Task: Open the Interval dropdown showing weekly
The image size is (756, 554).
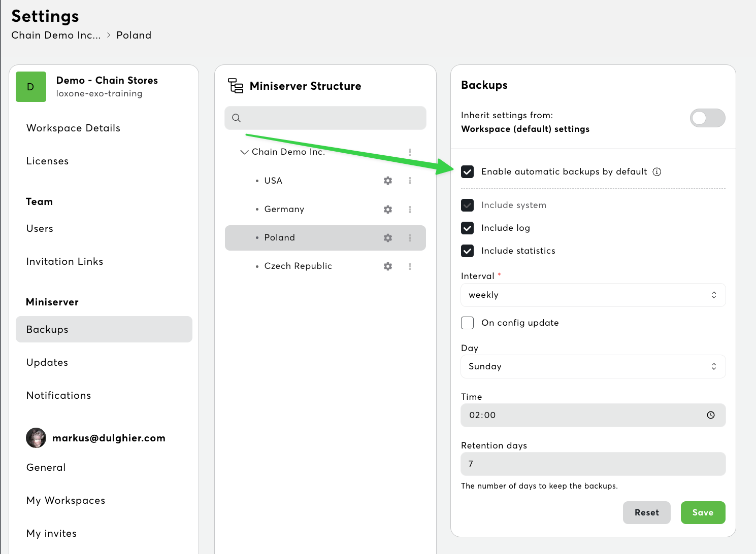Action: tap(593, 295)
